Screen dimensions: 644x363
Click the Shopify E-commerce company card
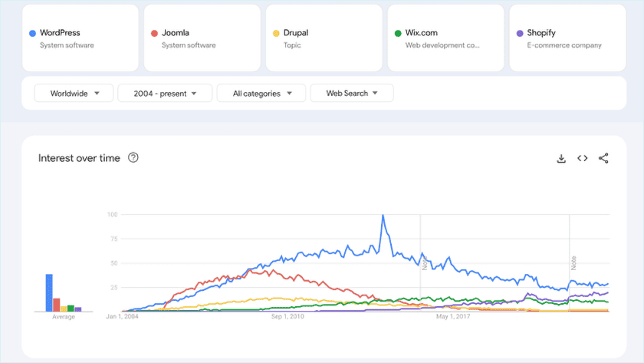click(x=567, y=38)
